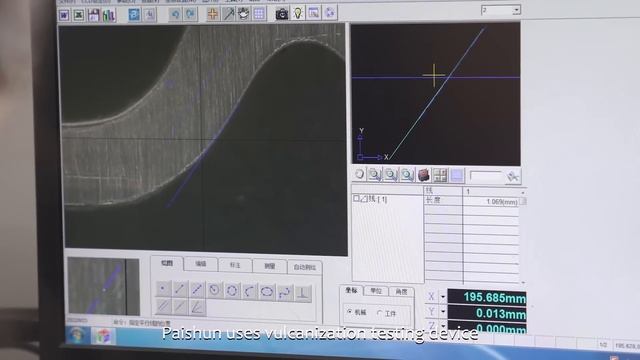Click the light bulb illumination icon
The width and height of the screenshot is (640, 360).
point(298,13)
